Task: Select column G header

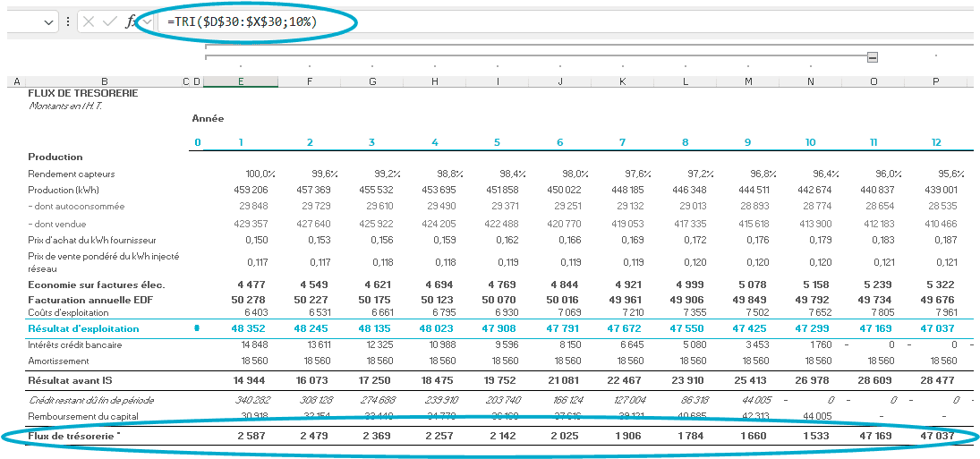Action: click(372, 81)
